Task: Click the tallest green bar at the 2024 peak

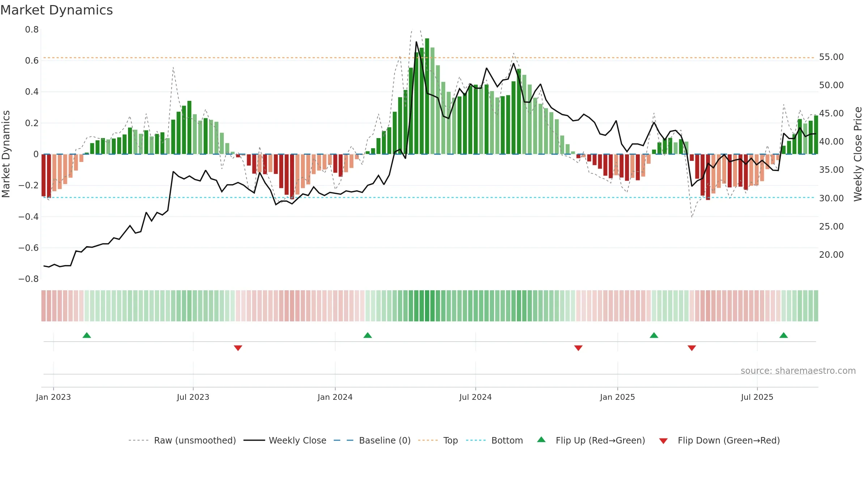Action: tap(427, 96)
